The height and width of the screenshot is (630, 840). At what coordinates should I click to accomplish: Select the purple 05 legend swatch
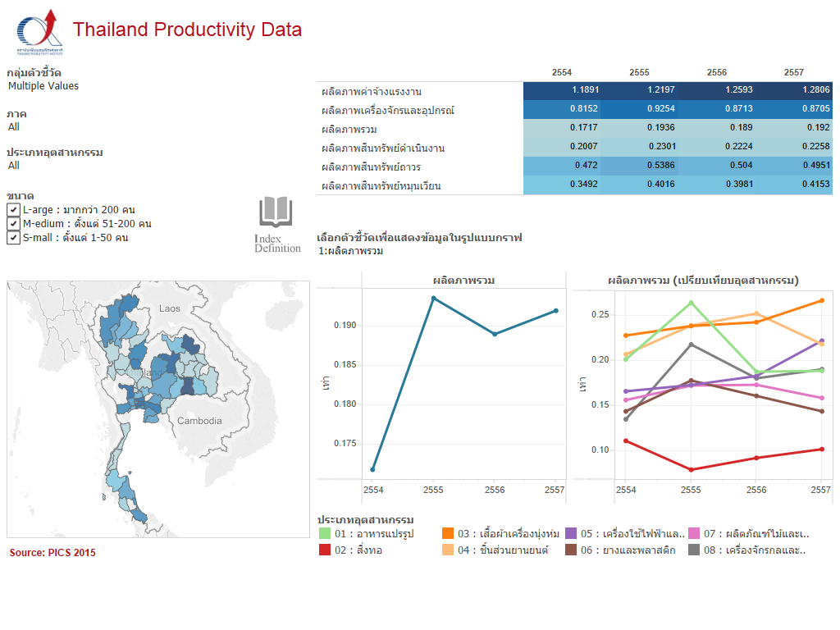tap(571, 533)
